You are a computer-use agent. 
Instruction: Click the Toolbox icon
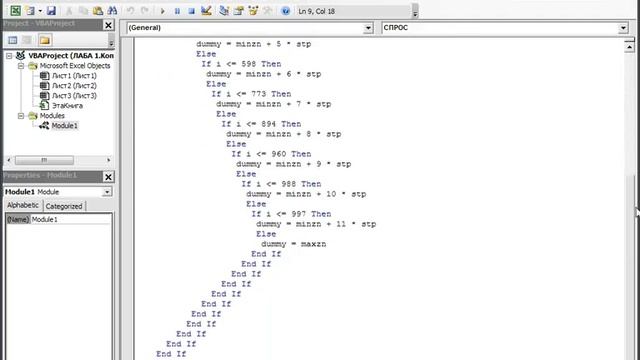267,11
